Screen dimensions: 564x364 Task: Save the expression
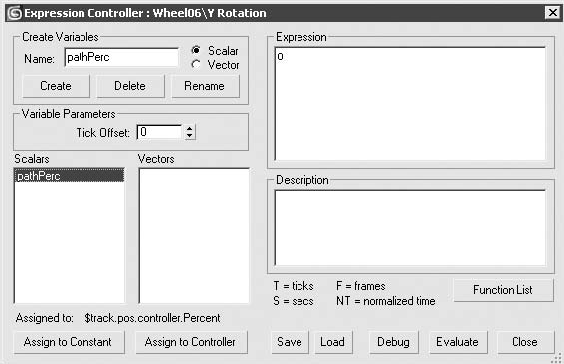coord(290,342)
